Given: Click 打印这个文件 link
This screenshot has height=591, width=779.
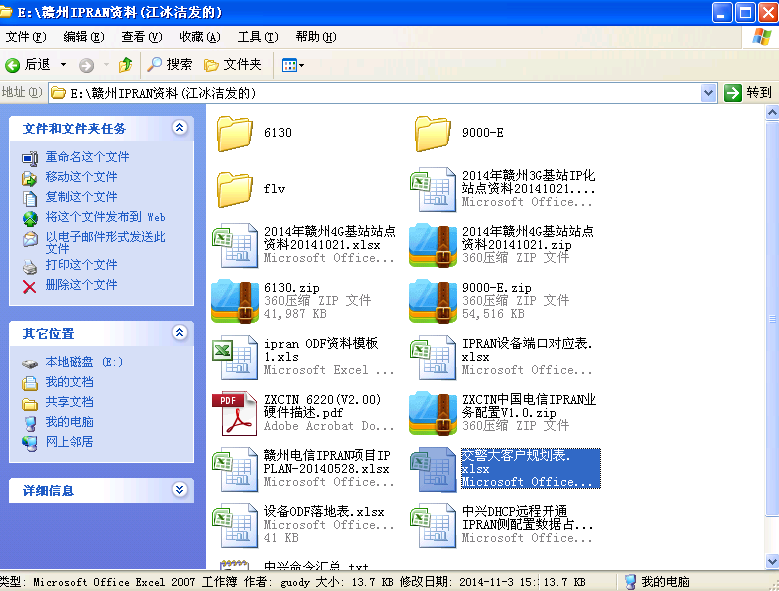Looking at the screenshot, I should (81, 265).
